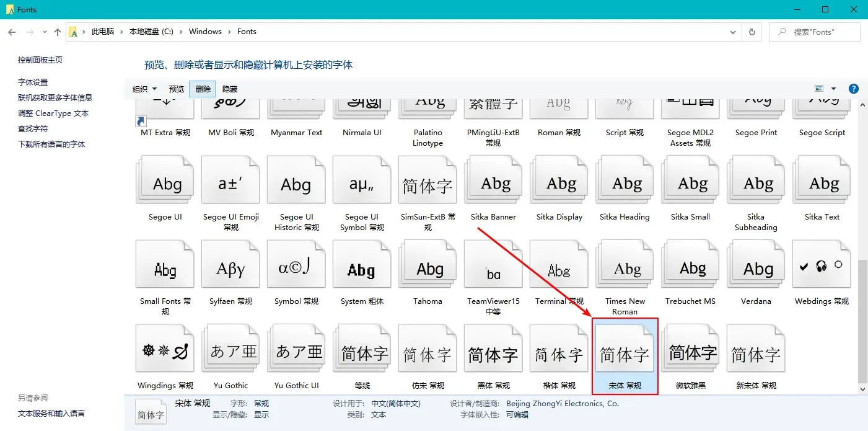
Task: Click the scrollbar down arrow on the right
Action: coord(863,389)
